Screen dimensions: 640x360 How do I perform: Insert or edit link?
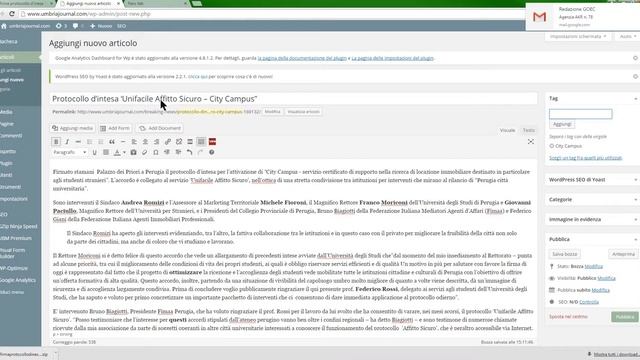[x=167, y=142]
